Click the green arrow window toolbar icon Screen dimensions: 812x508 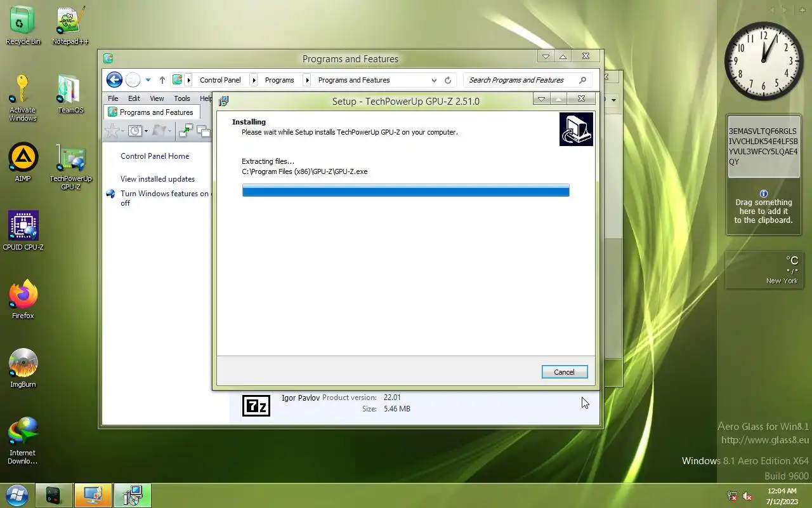click(186, 131)
